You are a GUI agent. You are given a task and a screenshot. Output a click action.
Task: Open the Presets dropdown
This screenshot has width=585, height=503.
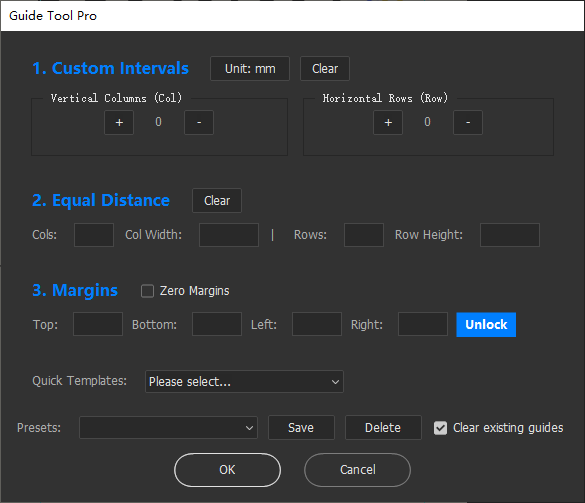[168, 428]
